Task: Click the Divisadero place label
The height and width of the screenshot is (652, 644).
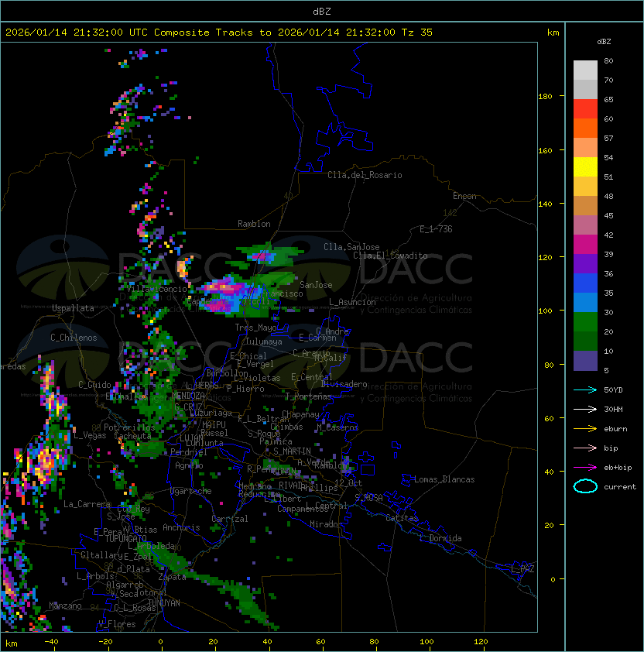Action: click(x=344, y=384)
